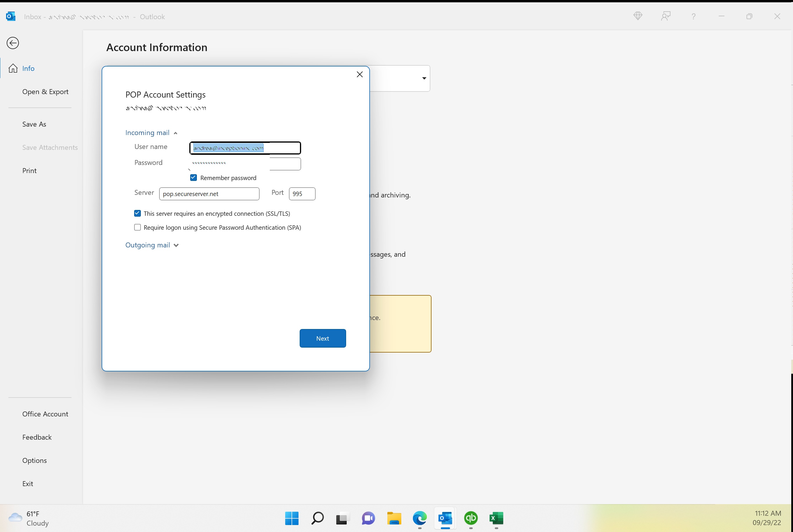This screenshot has width=793, height=532.
Task: Select Info from the left sidebar
Action: pyautogui.click(x=28, y=68)
